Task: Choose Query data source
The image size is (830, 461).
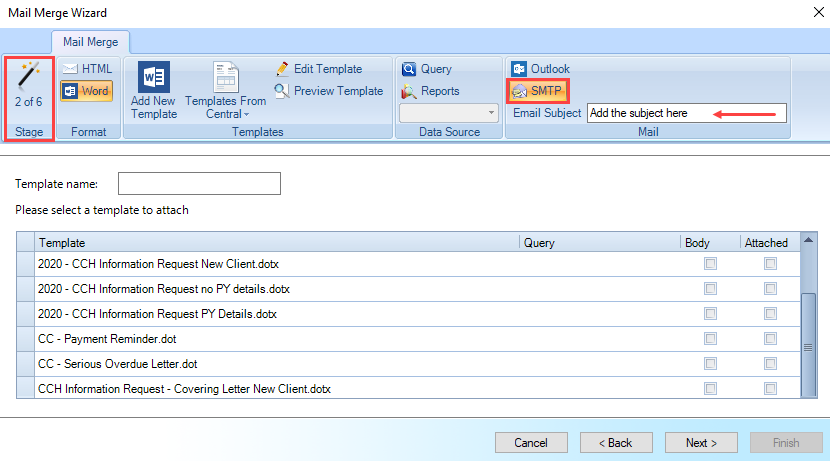Action: [427, 69]
